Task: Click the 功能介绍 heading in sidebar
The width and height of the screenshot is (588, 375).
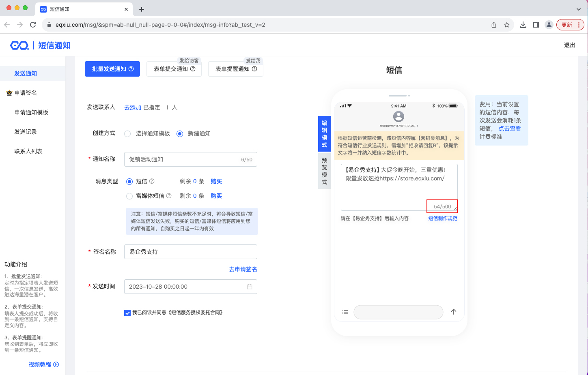Action: pos(16,264)
